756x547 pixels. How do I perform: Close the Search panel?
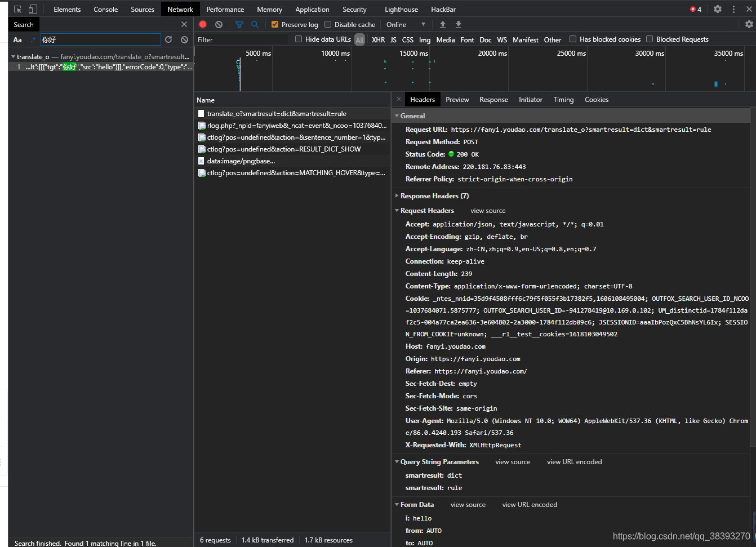coord(184,24)
